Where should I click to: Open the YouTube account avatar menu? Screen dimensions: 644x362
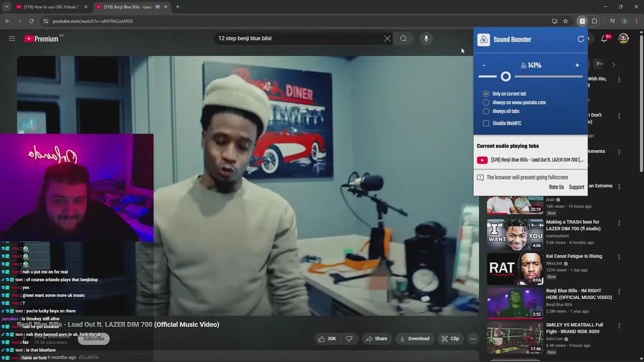coord(623,39)
